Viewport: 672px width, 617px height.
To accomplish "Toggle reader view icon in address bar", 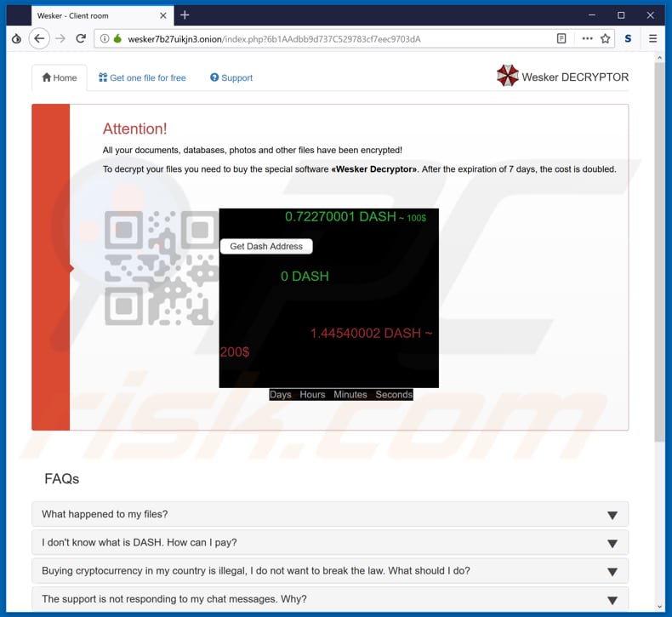I will point(561,38).
